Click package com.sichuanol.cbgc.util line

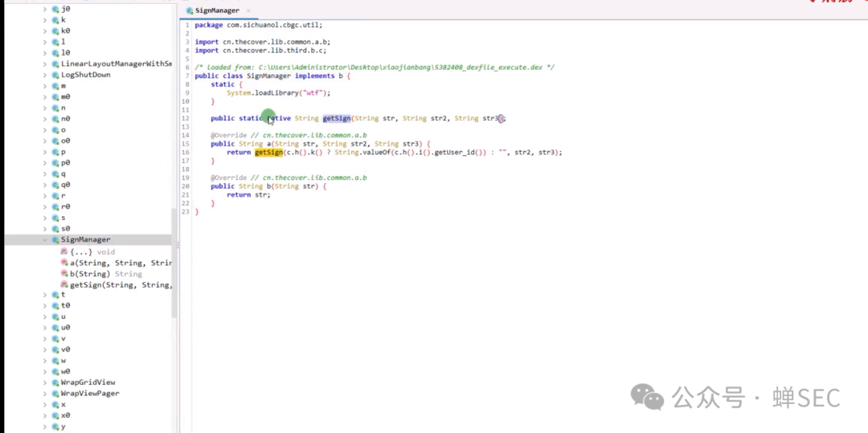pos(259,25)
